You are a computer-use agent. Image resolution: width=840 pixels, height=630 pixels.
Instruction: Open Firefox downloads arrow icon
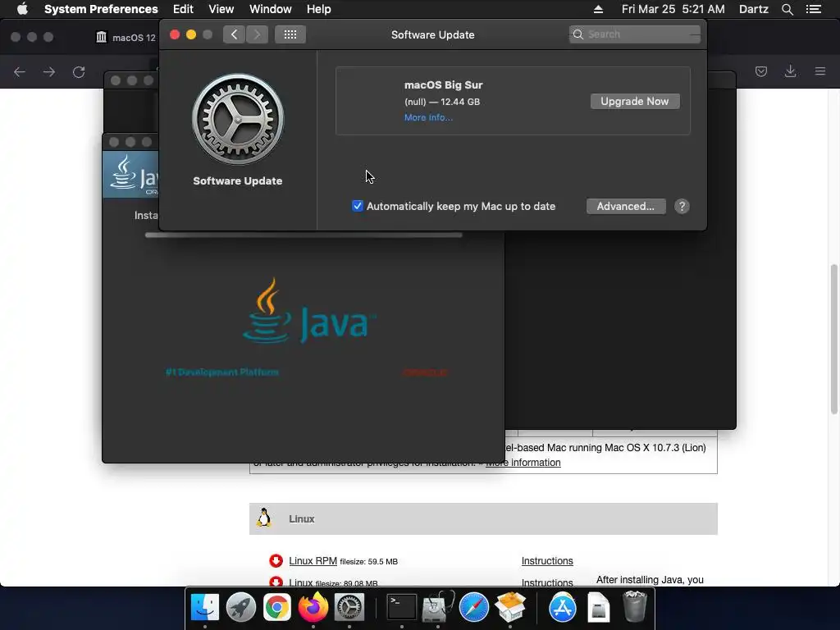[790, 71]
